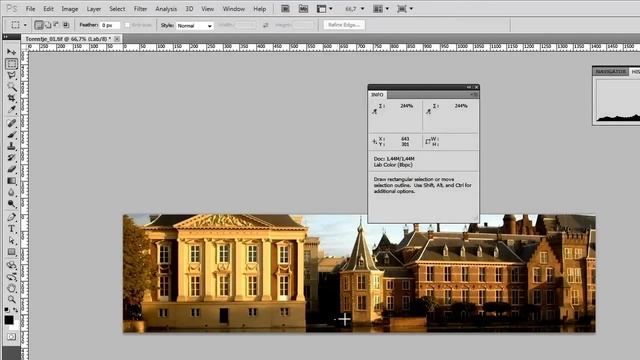The width and height of the screenshot is (640, 360).
Task: Select the Dodge tool
Action: pyautogui.click(x=11, y=204)
